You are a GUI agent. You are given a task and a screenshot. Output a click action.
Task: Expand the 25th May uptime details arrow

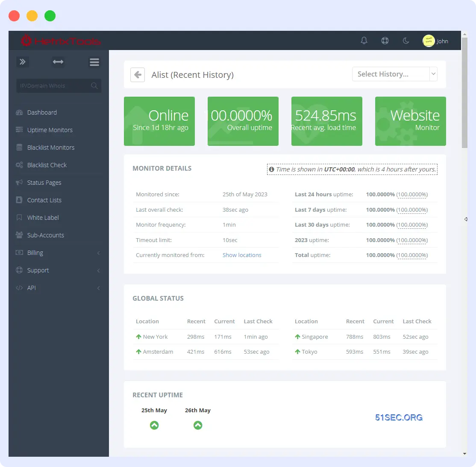tap(154, 425)
